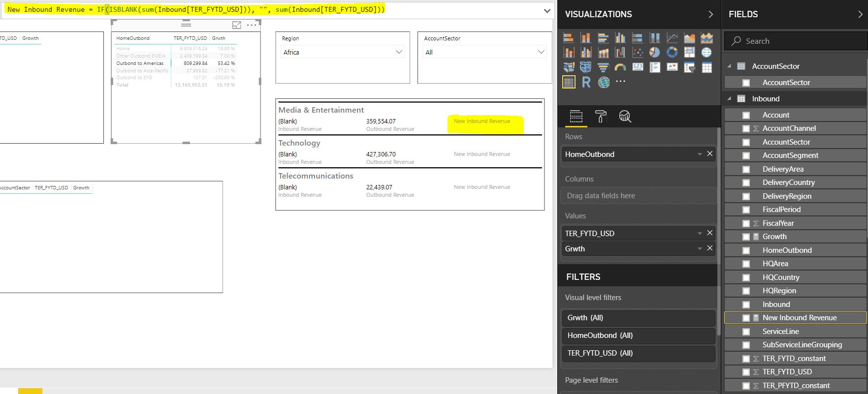Select the clustered bar chart visualization

(x=603, y=38)
